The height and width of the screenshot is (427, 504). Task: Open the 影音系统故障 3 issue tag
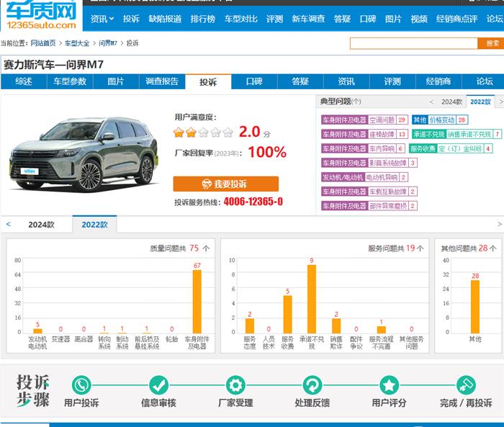(369, 163)
